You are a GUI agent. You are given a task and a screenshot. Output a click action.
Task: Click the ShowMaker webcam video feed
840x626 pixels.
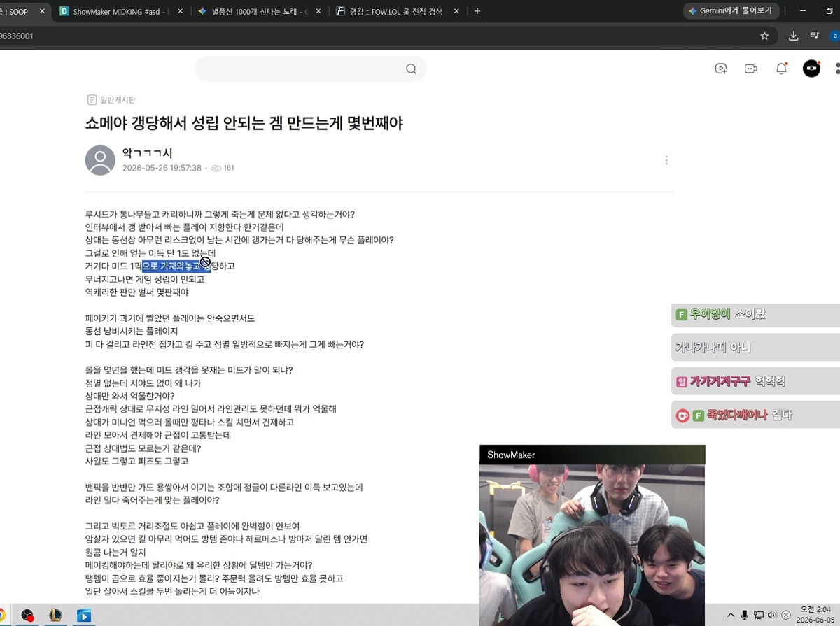point(592,545)
